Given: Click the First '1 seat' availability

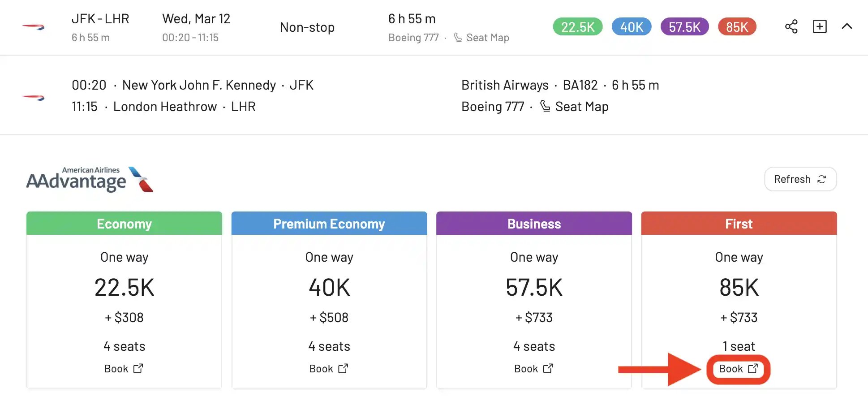Looking at the screenshot, I should click(739, 346).
